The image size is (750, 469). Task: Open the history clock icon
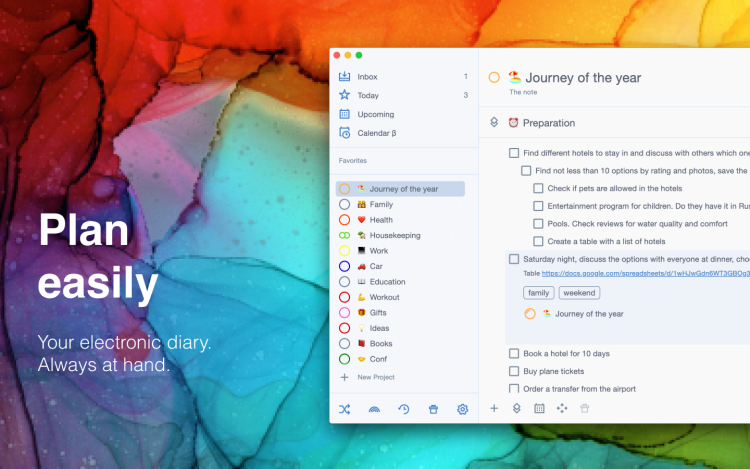404,409
